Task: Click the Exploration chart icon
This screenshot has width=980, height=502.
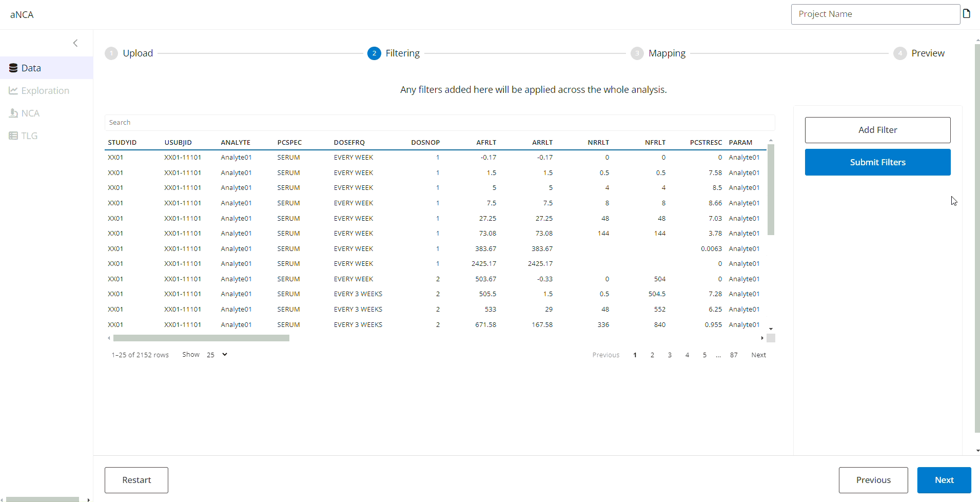Action: pyautogui.click(x=13, y=91)
